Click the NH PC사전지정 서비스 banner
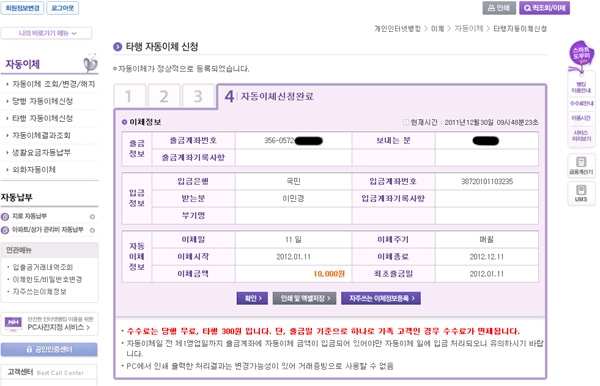 [49, 324]
